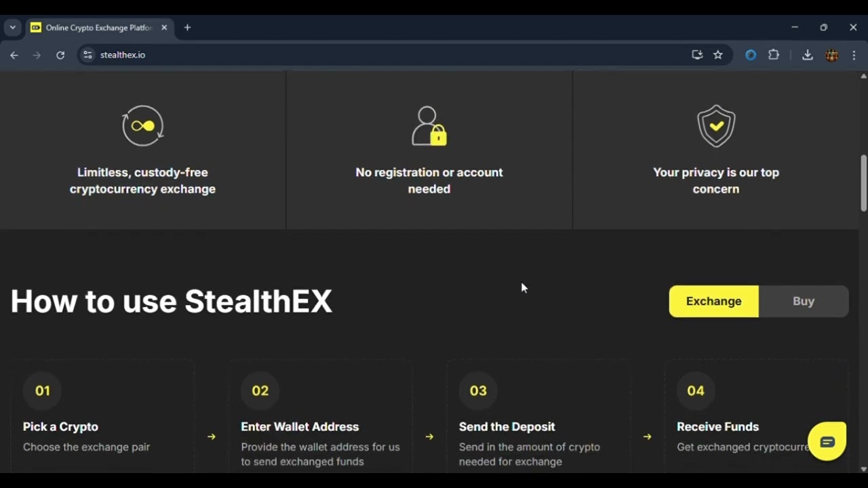
Task: Select the Online Crypto Exchange Platform tab
Action: [x=99, y=28]
